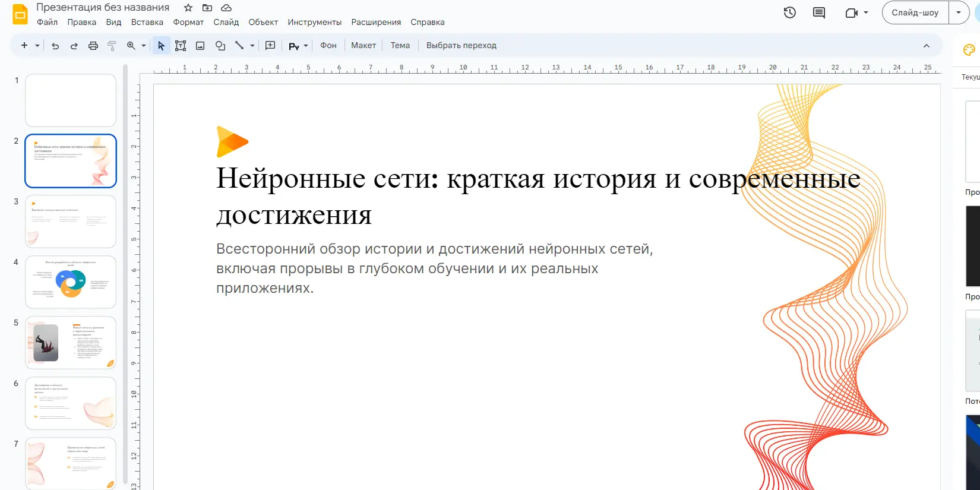Collapse the toolbar with chevron
This screenshot has width=980, height=490.
926,46
